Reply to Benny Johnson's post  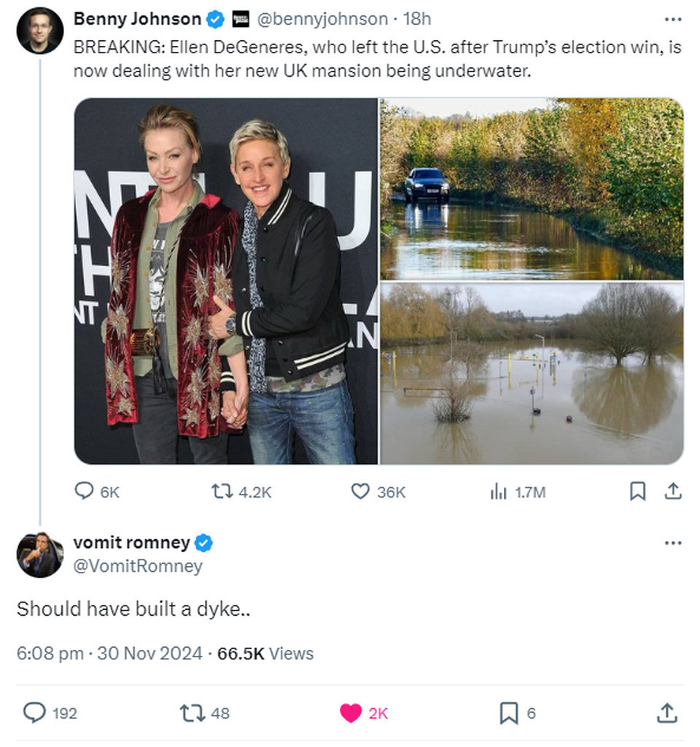click(85, 492)
